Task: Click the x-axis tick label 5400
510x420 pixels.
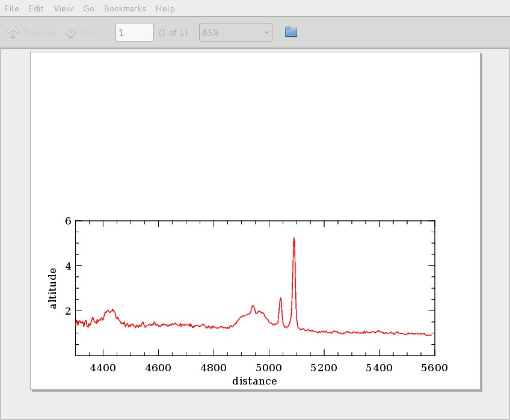Action: (379, 368)
